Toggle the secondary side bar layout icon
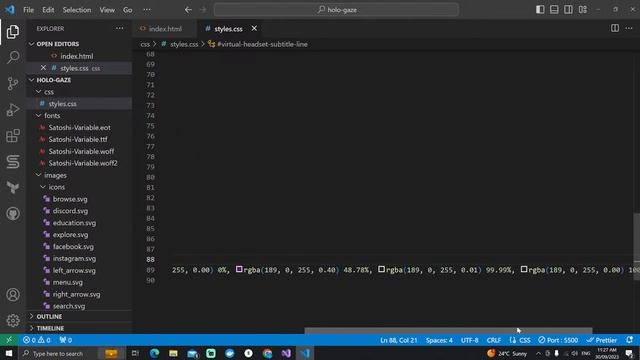This screenshot has width=640, height=360. (x=568, y=9)
